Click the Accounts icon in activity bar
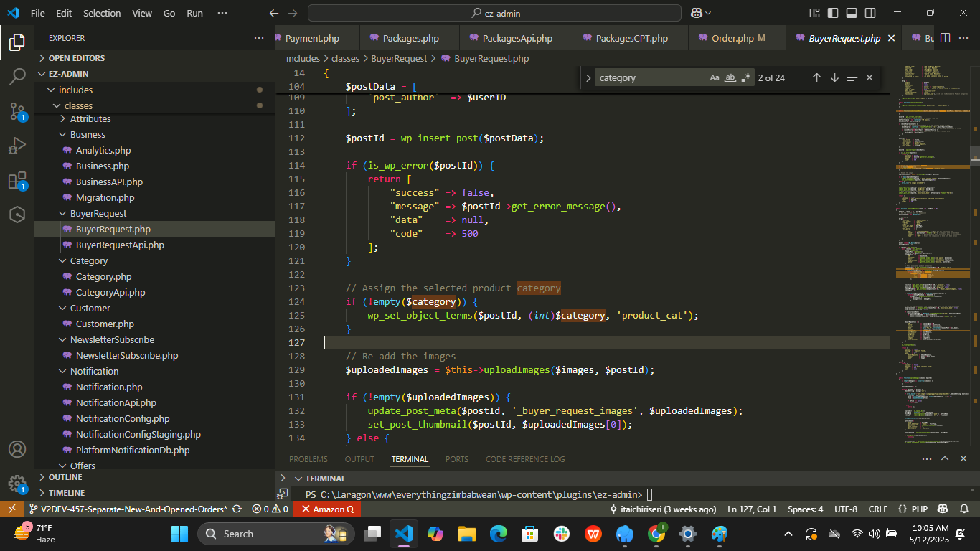The height and width of the screenshot is (551, 980). pos(17,450)
